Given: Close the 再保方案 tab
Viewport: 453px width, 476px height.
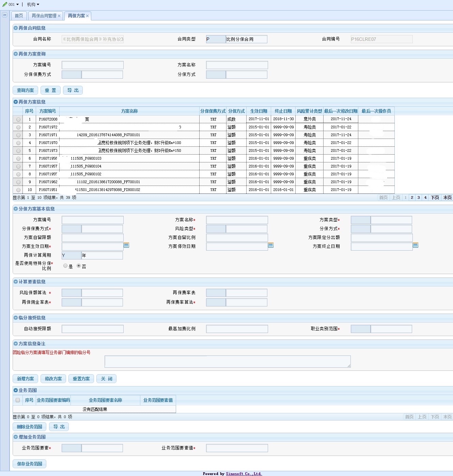Looking at the screenshot, I should [88, 16].
